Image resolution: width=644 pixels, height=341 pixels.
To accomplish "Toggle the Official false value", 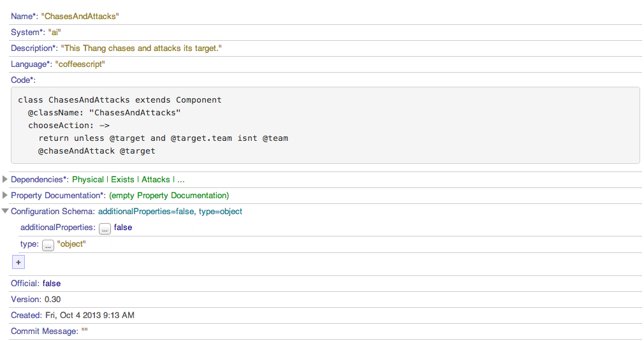I will [52, 284].
